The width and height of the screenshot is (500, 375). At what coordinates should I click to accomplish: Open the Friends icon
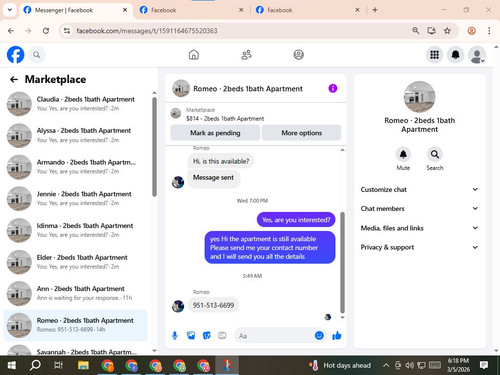(x=246, y=55)
